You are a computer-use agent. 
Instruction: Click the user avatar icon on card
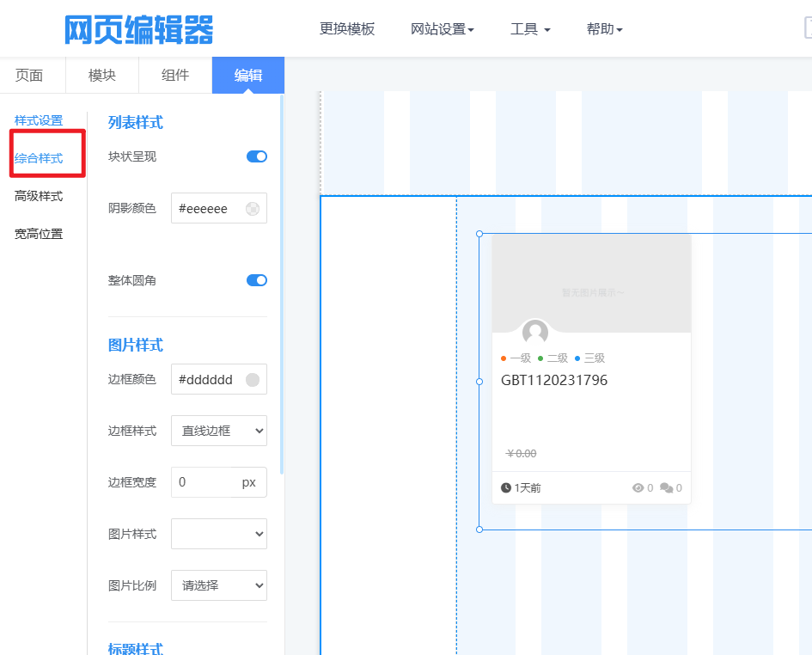[x=535, y=332]
